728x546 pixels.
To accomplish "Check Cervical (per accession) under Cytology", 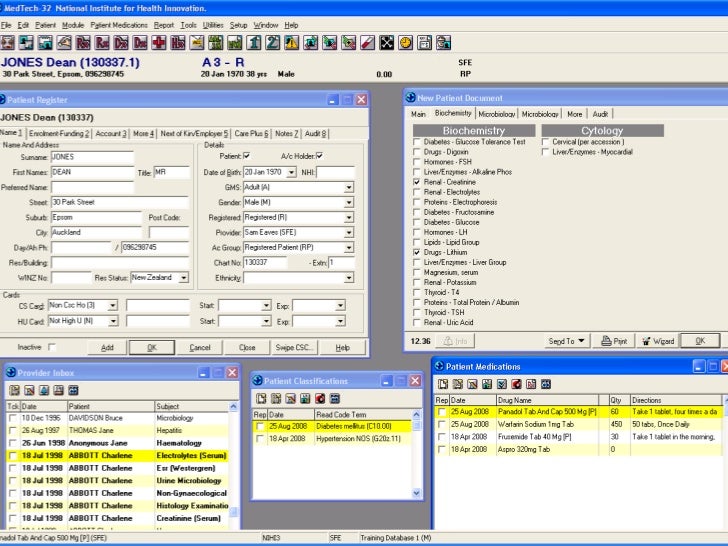I will point(545,142).
